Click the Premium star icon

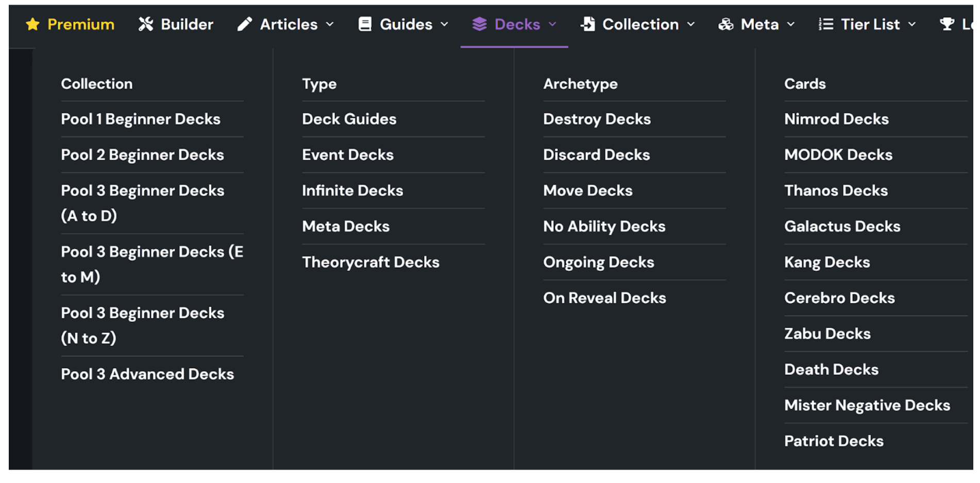[32, 24]
